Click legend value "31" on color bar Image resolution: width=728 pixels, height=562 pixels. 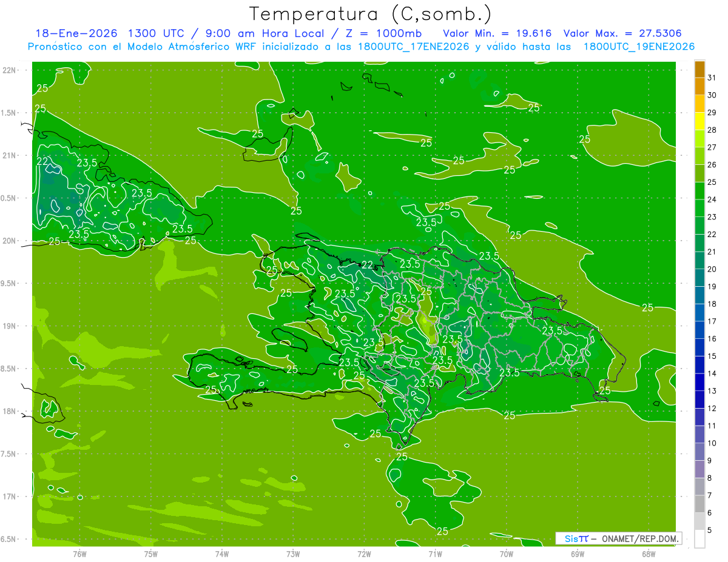(x=712, y=78)
